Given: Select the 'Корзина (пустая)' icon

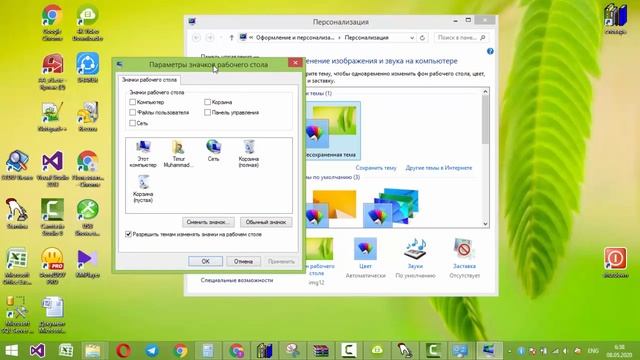Looking at the screenshot, I should pyautogui.click(x=143, y=189).
